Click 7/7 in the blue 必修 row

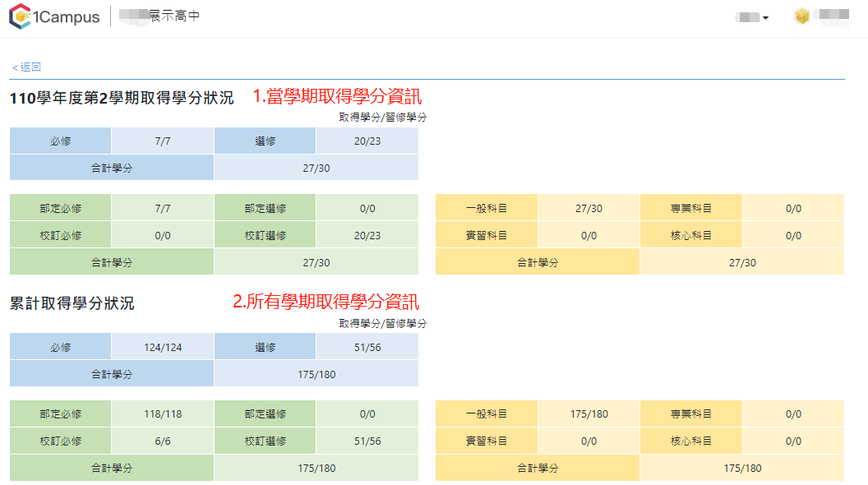coord(163,141)
